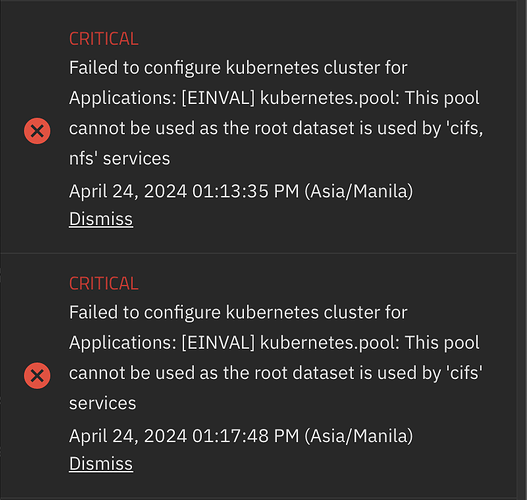Click '[EINVAL]' in the first alert message
Viewport: 527px width, 500px height.
[218, 98]
